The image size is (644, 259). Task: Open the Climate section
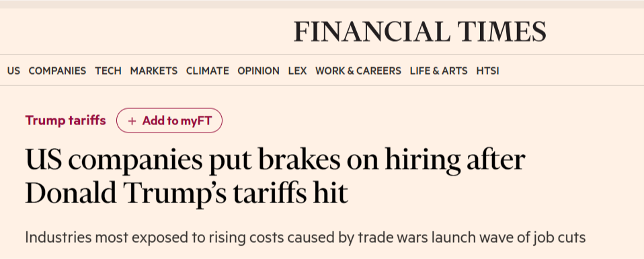[208, 71]
